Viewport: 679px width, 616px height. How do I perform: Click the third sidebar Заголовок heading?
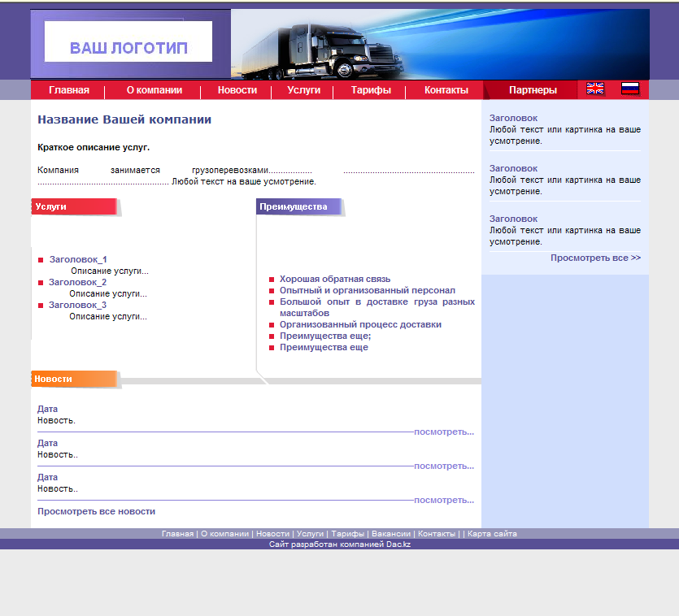click(x=513, y=219)
